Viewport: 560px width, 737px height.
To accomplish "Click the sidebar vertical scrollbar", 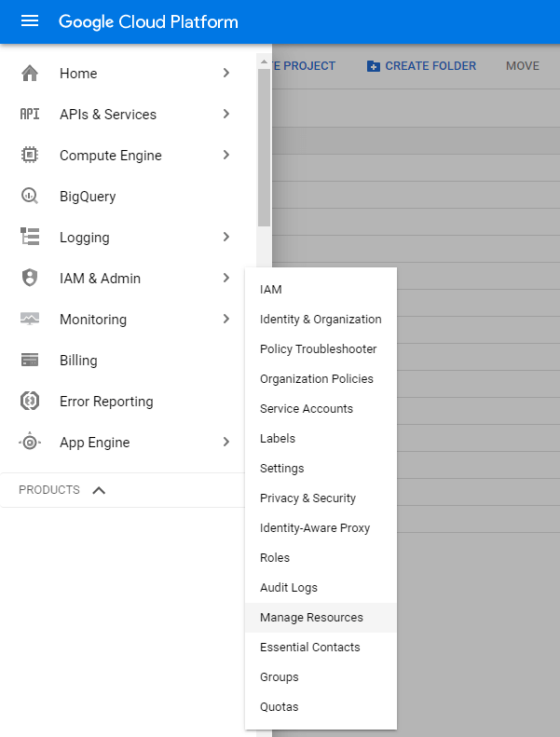I will (265, 149).
